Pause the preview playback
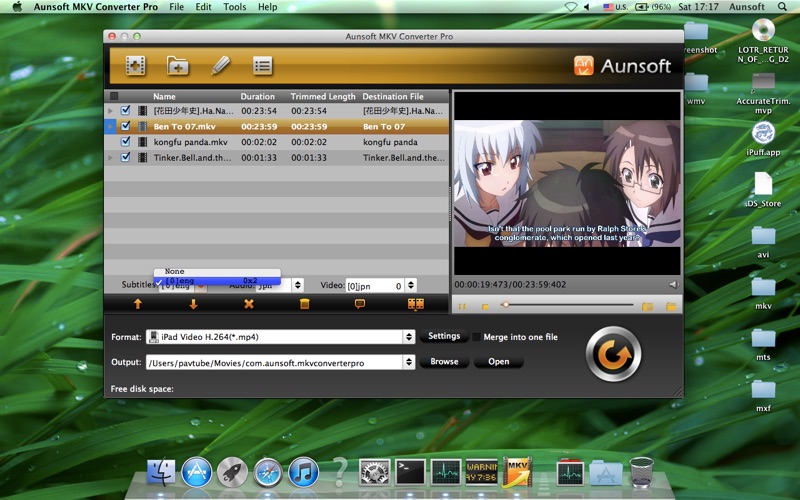The image size is (800, 500). pyautogui.click(x=462, y=306)
